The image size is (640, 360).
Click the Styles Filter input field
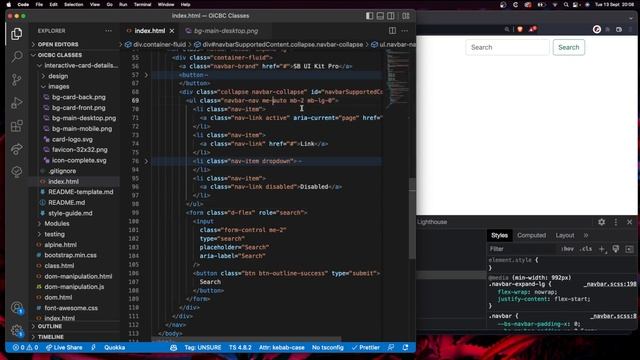pyautogui.click(x=522, y=249)
